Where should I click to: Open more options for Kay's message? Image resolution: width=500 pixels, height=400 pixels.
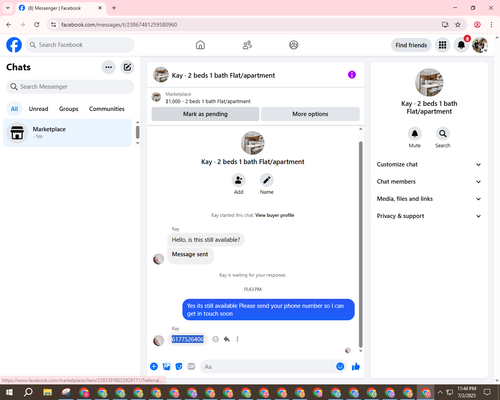point(237,339)
